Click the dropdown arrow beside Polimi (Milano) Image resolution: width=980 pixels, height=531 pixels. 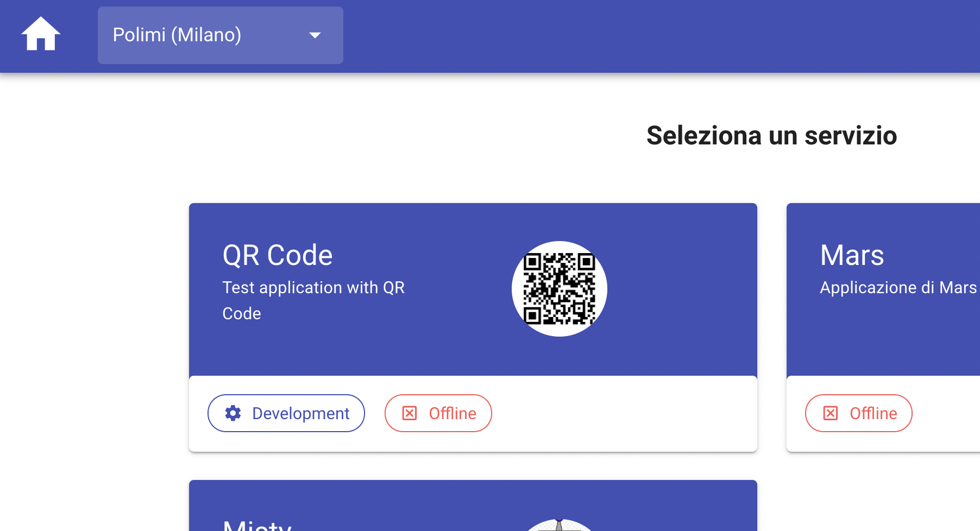315,35
